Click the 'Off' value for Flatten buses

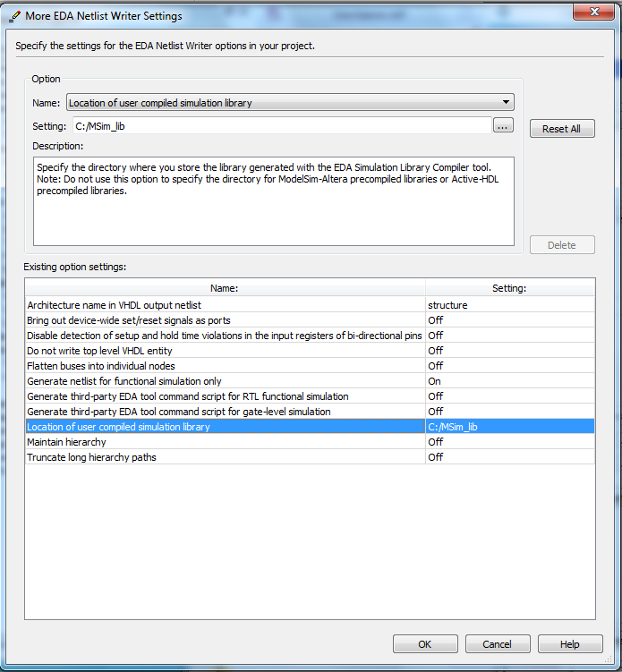tap(436, 366)
